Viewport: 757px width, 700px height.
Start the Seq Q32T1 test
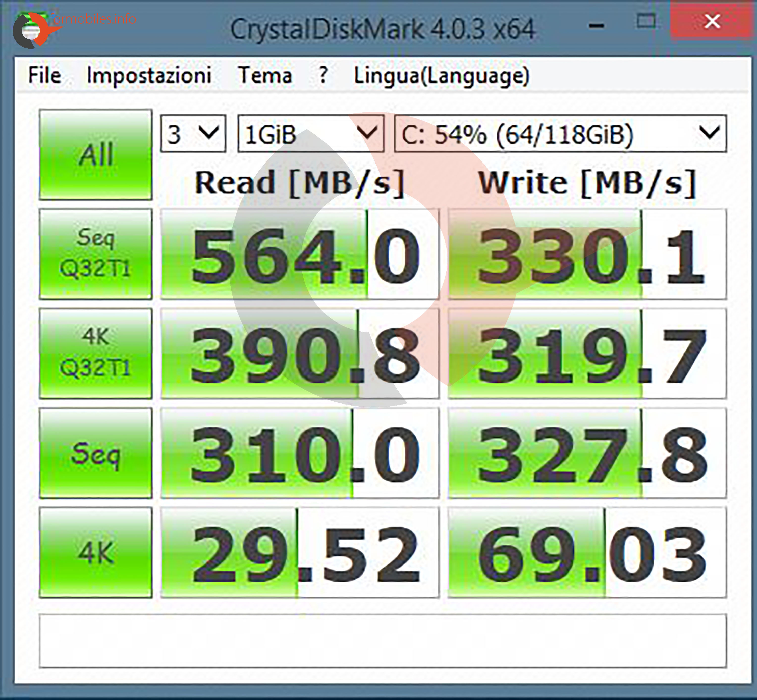(95, 254)
